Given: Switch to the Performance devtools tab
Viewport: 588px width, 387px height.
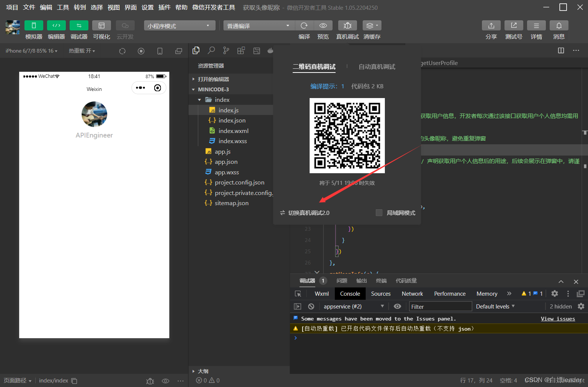Looking at the screenshot, I should (450, 294).
